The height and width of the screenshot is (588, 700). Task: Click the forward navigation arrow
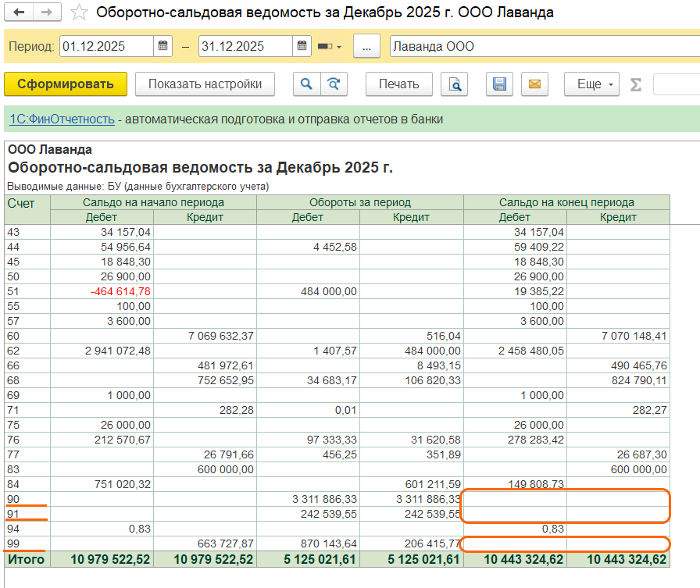tap(46, 12)
